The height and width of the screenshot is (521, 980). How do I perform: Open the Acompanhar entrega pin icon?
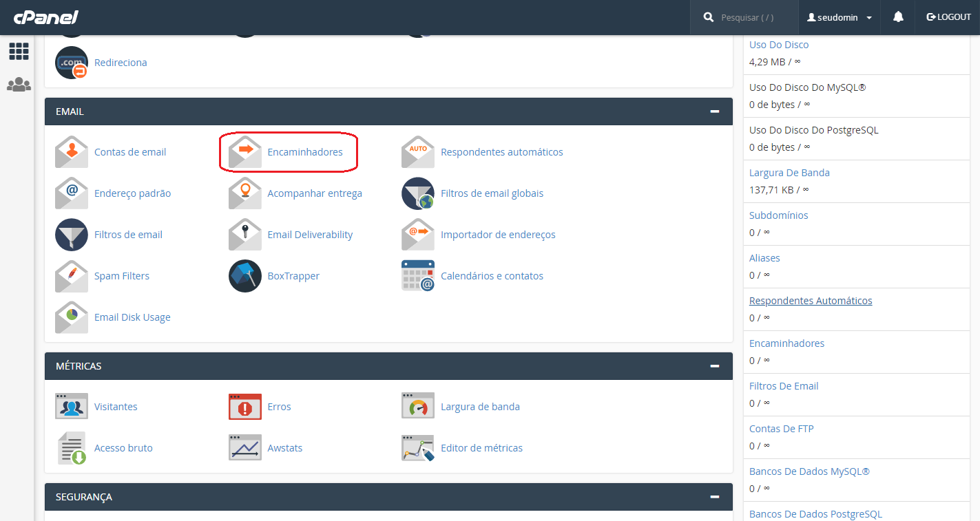point(245,193)
